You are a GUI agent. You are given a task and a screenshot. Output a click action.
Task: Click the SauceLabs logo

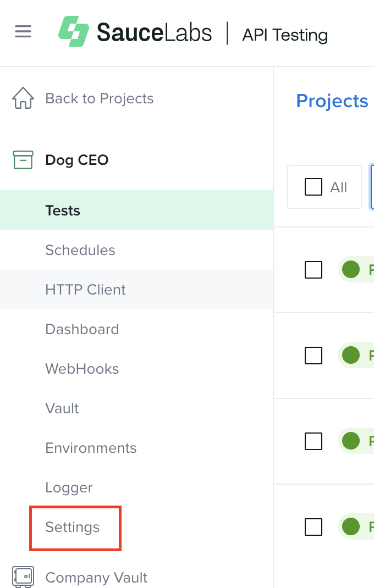pos(135,32)
